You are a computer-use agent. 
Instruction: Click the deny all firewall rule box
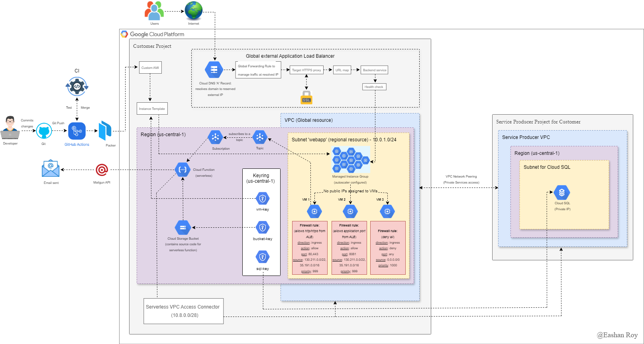click(x=388, y=248)
